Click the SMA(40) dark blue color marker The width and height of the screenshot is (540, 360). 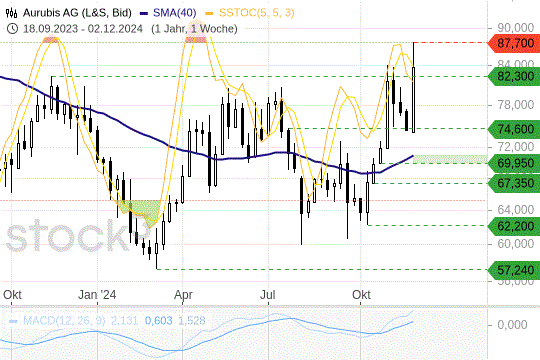coord(144,14)
